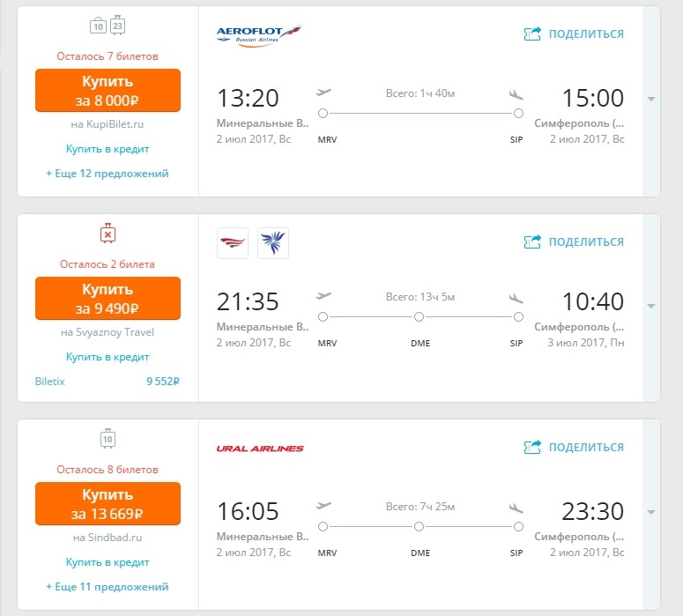Click the Ural Airlines logo
The image size is (683, 616).
[260, 449]
